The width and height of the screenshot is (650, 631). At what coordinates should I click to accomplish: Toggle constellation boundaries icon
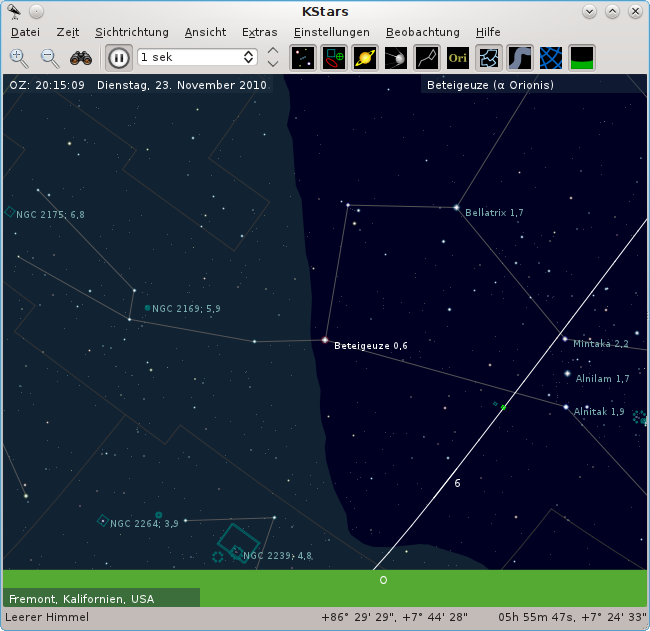489,58
